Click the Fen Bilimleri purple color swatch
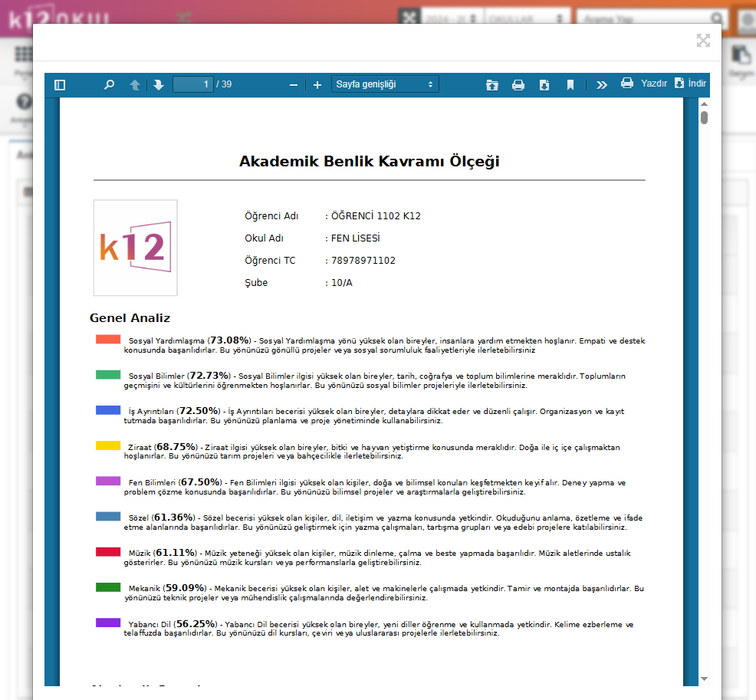Image resolution: width=756 pixels, height=700 pixels. pyautogui.click(x=108, y=481)
